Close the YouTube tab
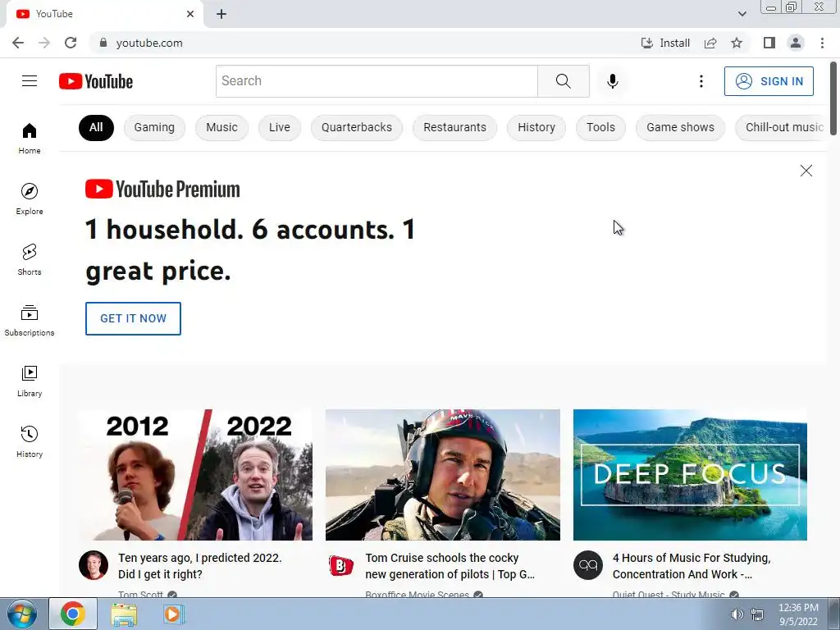 pos(190,14)
